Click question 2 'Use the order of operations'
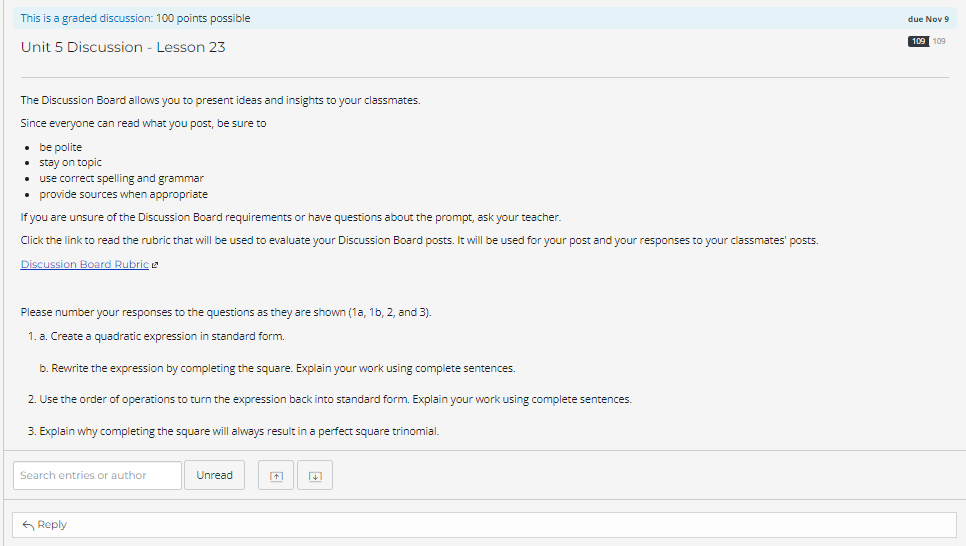 point(335,399)
